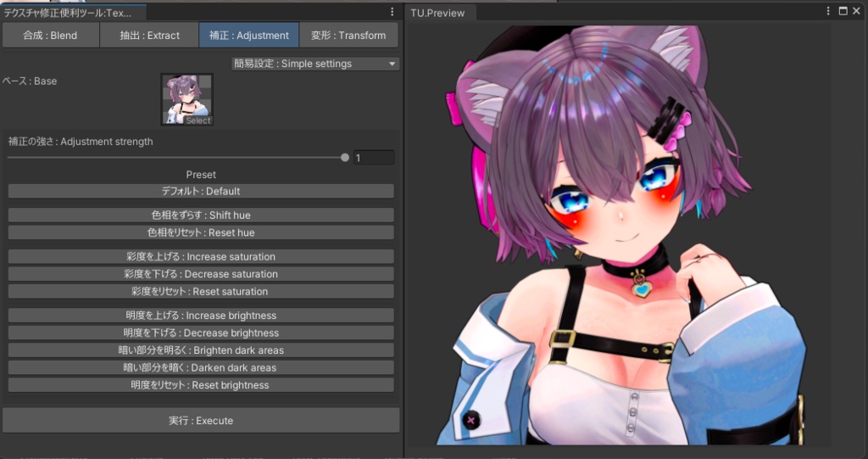Click 彩度をリセット : Reset saturation
This screenshot has height=459, width=868.
click(201, 292)
